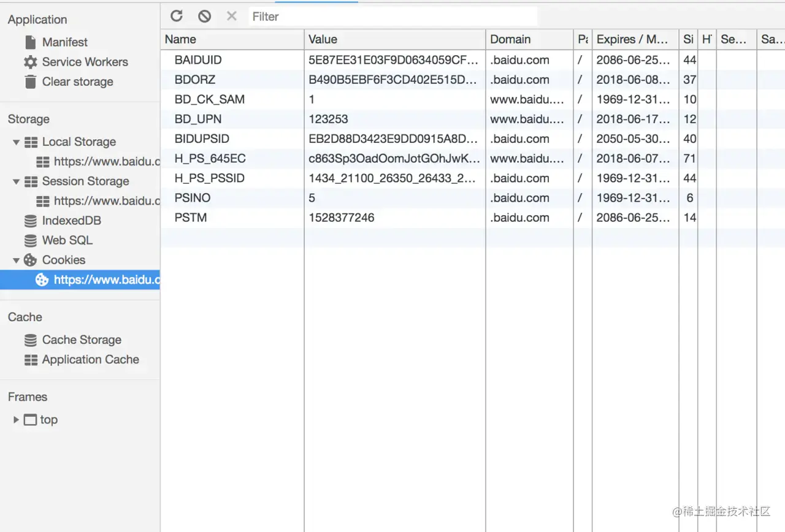Open the Manifest section
The width and height of the screenshot is (785, 532).
pos(65,42)
